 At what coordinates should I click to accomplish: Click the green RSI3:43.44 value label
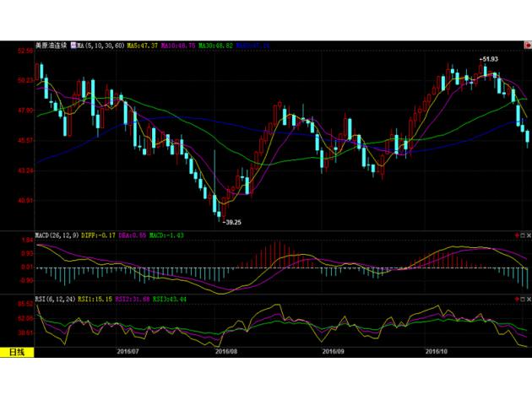tap(169, 299)
